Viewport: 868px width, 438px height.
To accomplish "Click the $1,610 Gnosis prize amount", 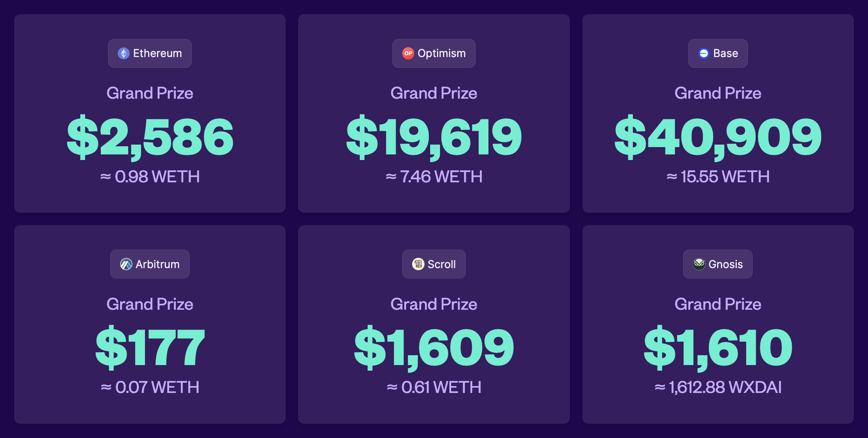I will (718, 347).
